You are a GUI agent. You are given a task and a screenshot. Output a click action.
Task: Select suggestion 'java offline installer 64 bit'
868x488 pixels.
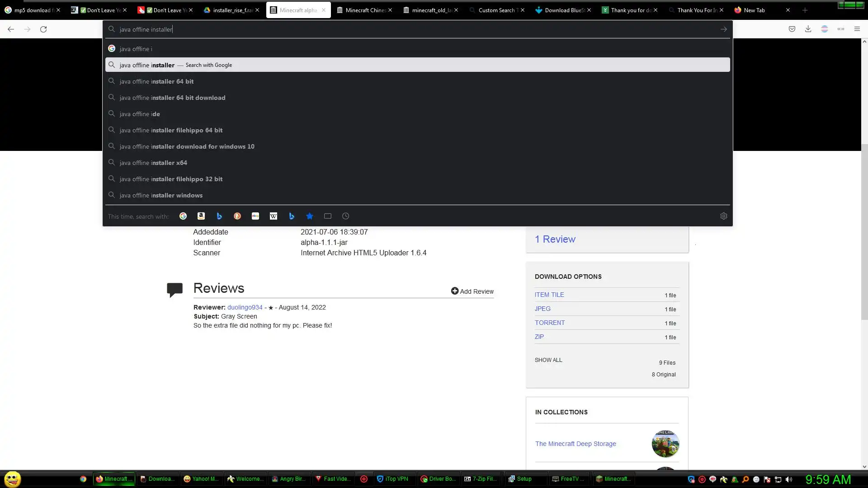pyautogui.click(x=156, y=81)
